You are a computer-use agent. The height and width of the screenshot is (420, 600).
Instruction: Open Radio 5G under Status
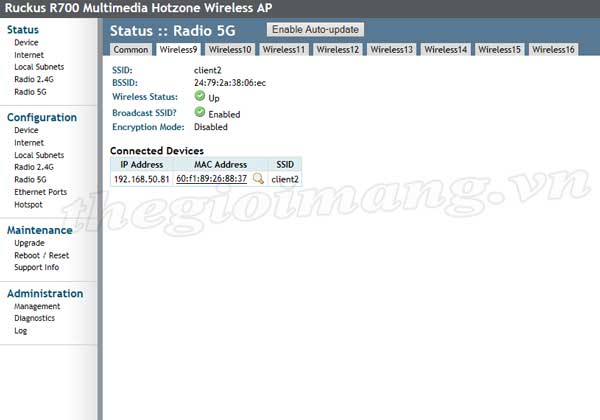(30, 92)
